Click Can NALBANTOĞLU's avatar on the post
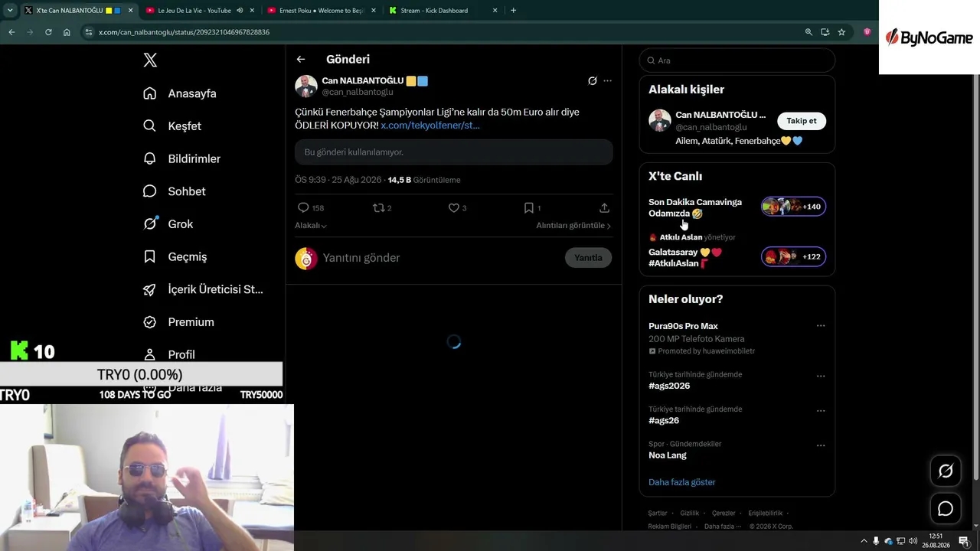The image size is (980, 551). click(x=306, y=86)
